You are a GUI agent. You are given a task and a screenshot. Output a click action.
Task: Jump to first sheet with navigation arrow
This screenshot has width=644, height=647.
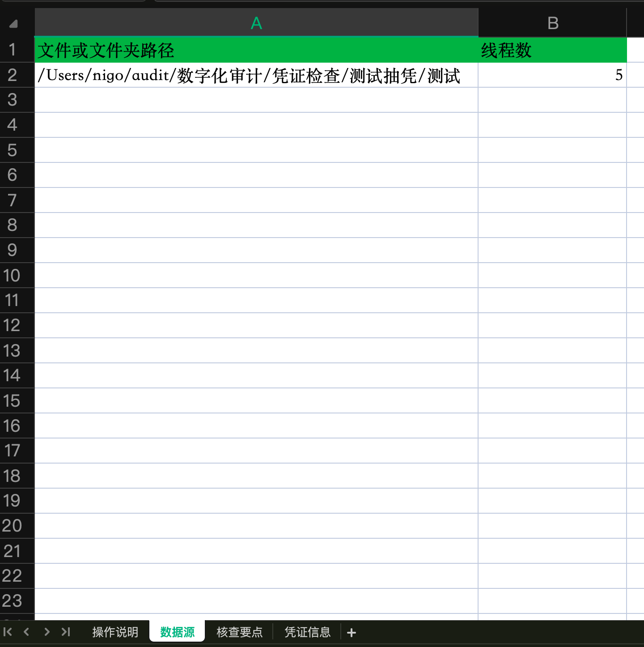(x=8, y=632)
